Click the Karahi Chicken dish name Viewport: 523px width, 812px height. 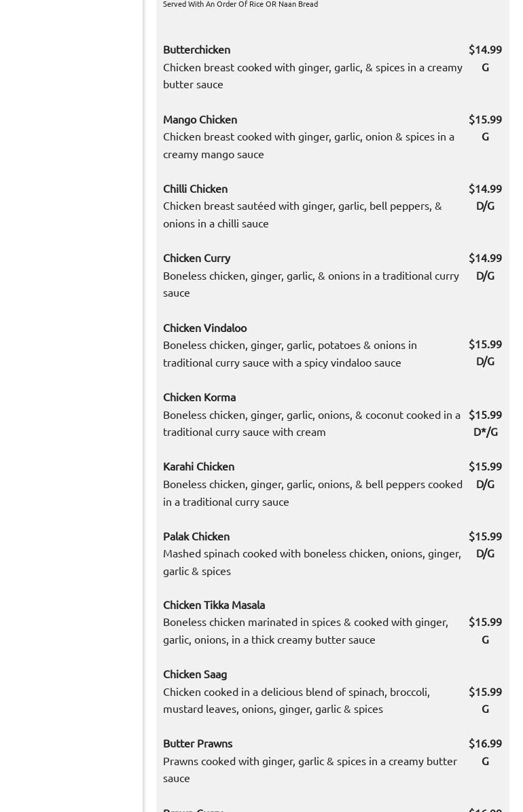pyautogui.click(x=198, y=466)
